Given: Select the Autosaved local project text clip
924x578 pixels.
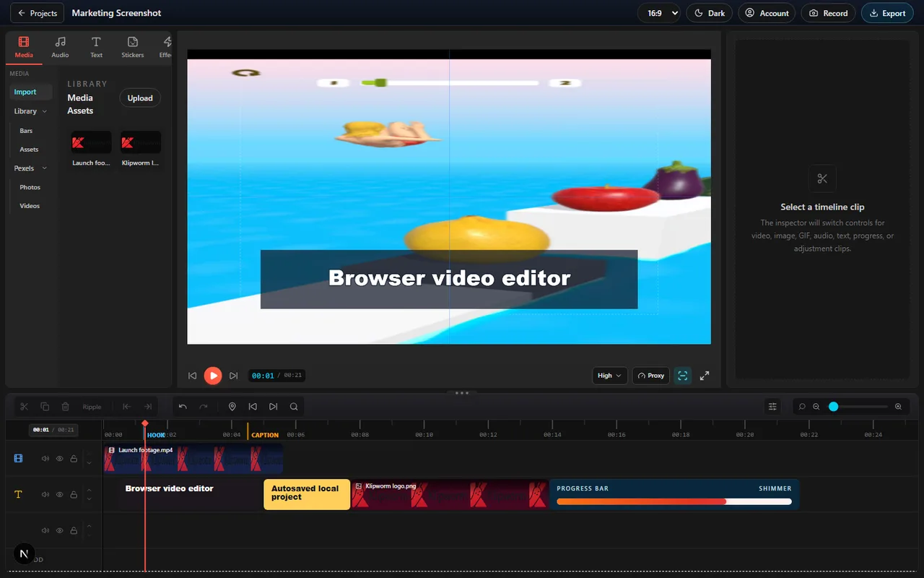Looking at the screenshot, I should (x=307, y=495).
